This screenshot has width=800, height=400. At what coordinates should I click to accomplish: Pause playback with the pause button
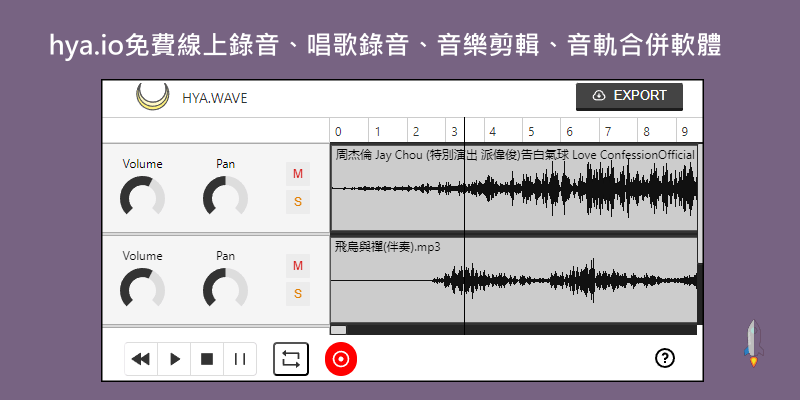240,358
